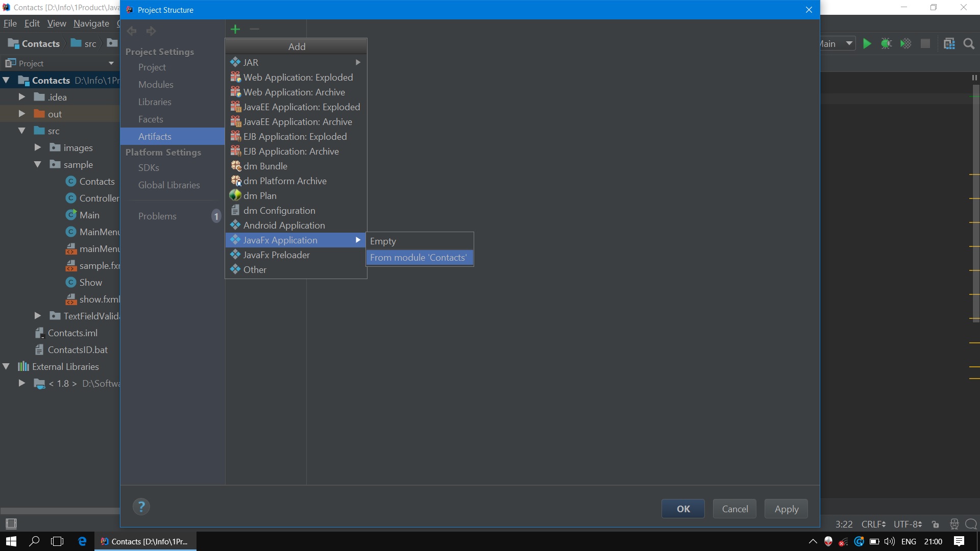The image size is (980, 551).
Task: Click the inspector profile icon in status bar
Action: click(x=954, y=524)
